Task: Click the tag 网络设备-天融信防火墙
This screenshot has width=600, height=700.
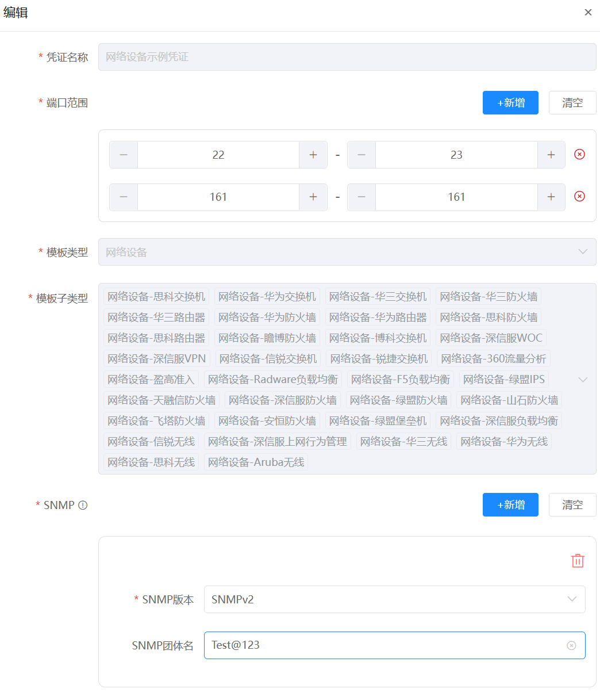Action: [161, 400]
